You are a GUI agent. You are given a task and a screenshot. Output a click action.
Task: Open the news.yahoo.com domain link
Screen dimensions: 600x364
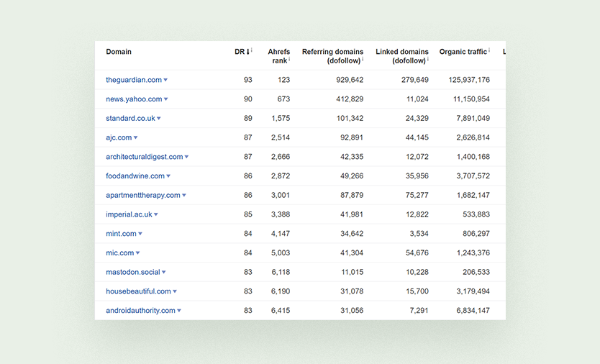(134, 99)
